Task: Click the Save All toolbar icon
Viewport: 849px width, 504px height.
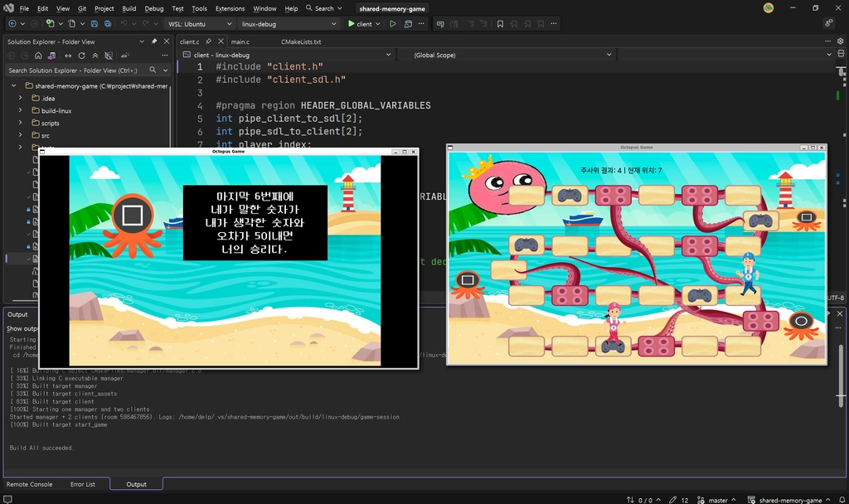Action: [x=108, y=24]
